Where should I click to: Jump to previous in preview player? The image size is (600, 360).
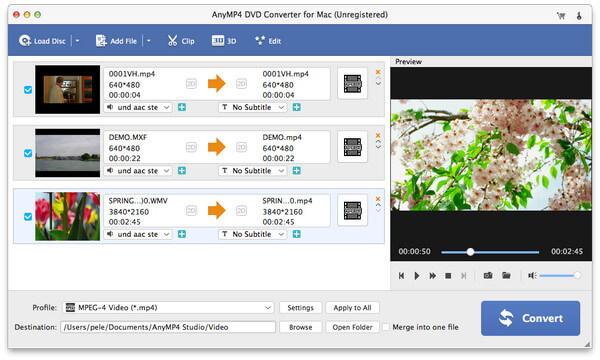(401, 276)
